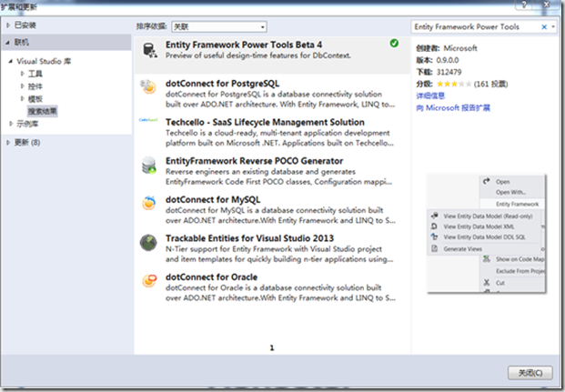Click the Entity Framework Power Tools database icon

point(149,50)
